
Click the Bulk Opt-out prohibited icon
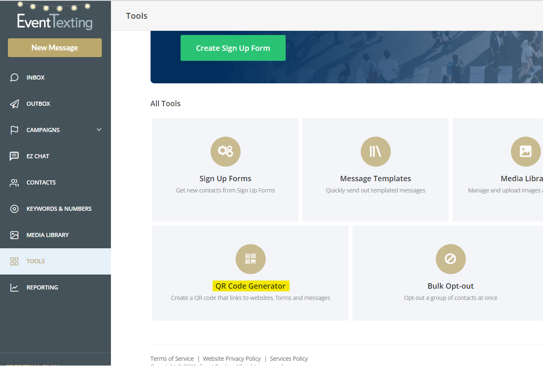[x=451, y=259]
